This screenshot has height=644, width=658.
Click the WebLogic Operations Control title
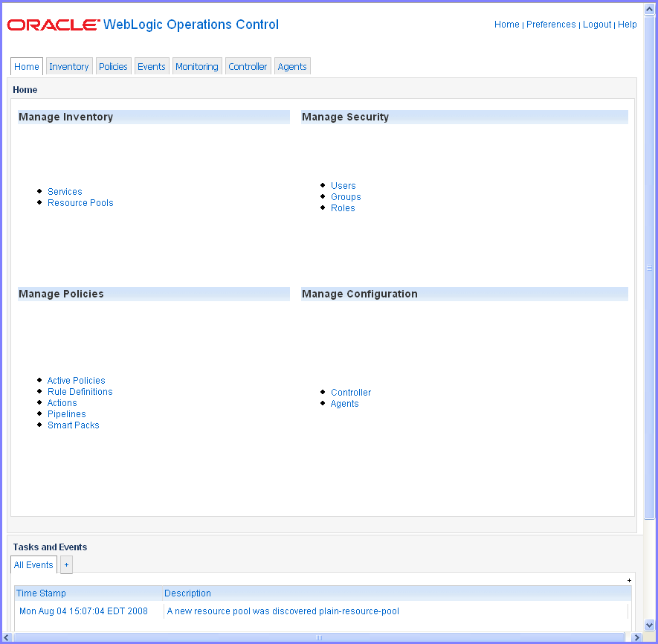click(x=191, y=25)
